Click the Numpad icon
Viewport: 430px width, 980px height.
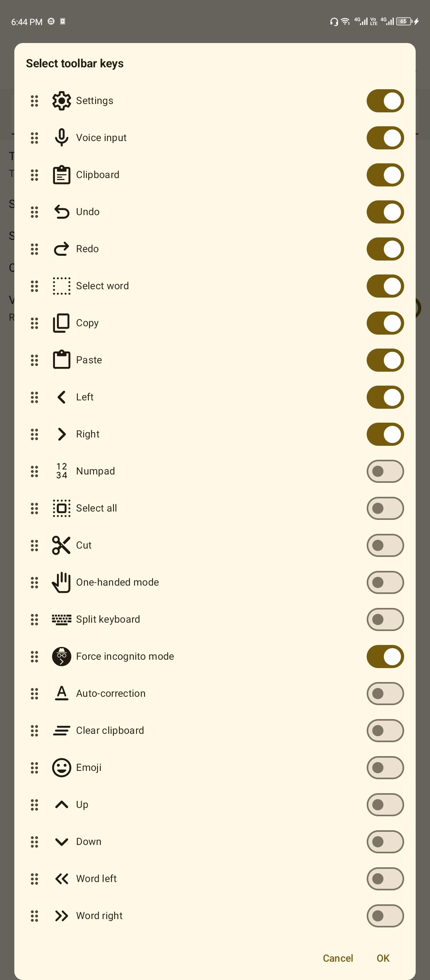62,471
